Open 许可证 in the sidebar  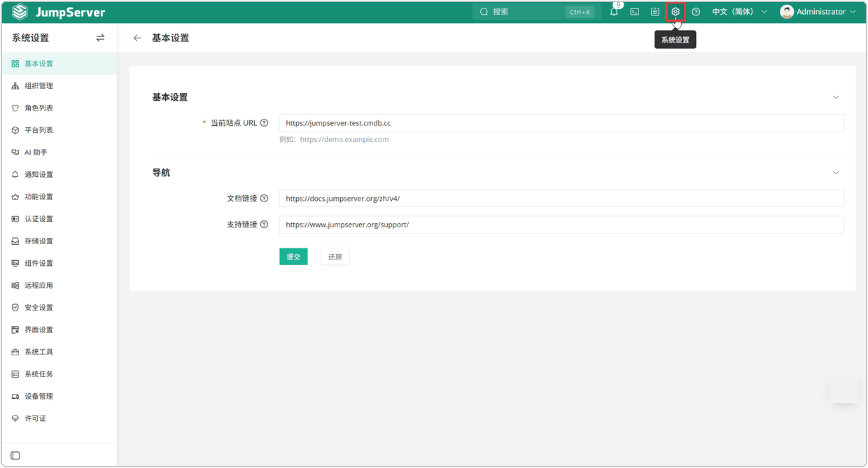(x=59, y=418)
